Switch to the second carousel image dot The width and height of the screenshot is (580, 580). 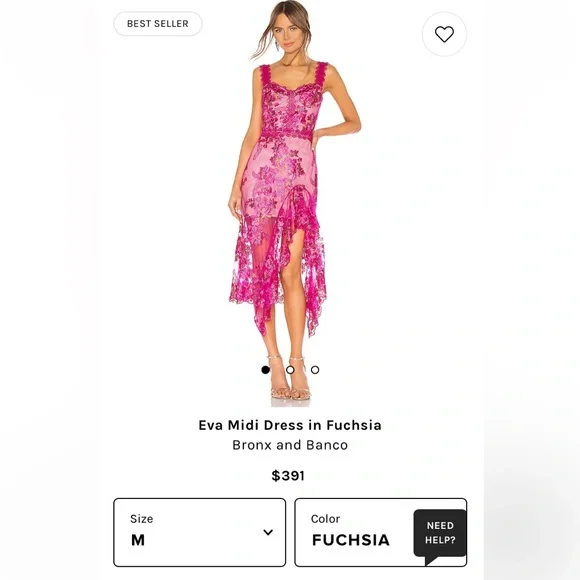point(290,370)
